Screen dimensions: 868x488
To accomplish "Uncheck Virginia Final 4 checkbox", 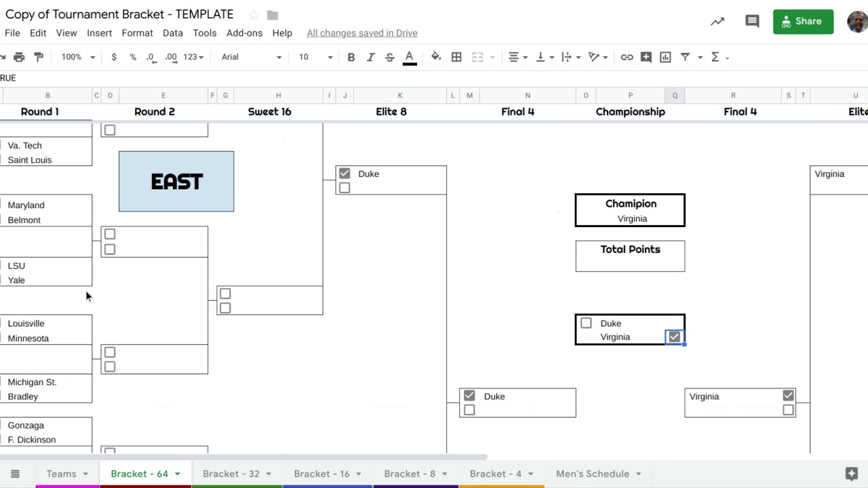I will click(x=788, y=395).
